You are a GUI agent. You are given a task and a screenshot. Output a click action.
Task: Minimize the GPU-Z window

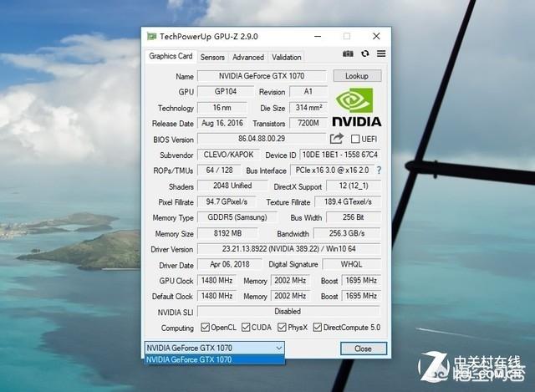[318, 36]
